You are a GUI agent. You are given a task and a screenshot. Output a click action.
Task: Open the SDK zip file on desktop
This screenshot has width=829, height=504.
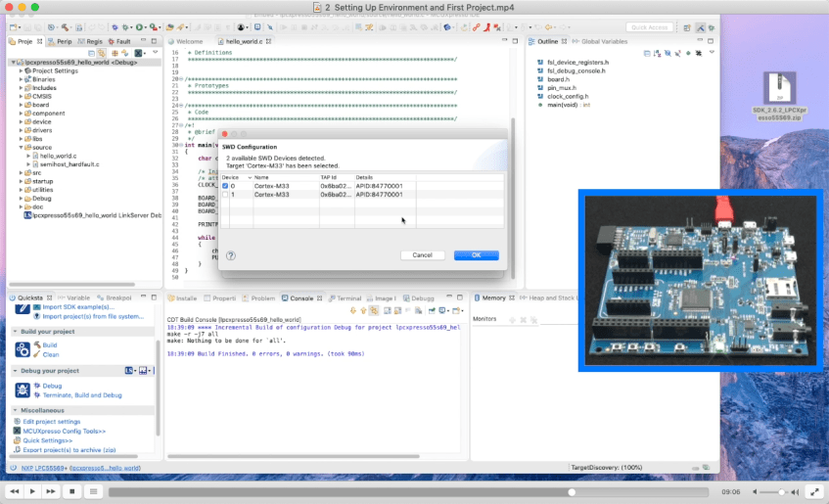click(x=782, y=89)
